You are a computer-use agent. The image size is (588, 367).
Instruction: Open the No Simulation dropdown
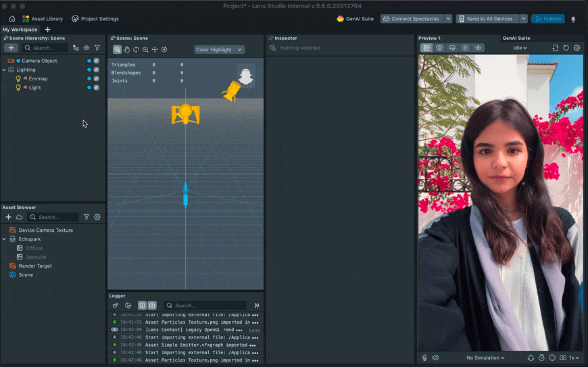(485, 358)
